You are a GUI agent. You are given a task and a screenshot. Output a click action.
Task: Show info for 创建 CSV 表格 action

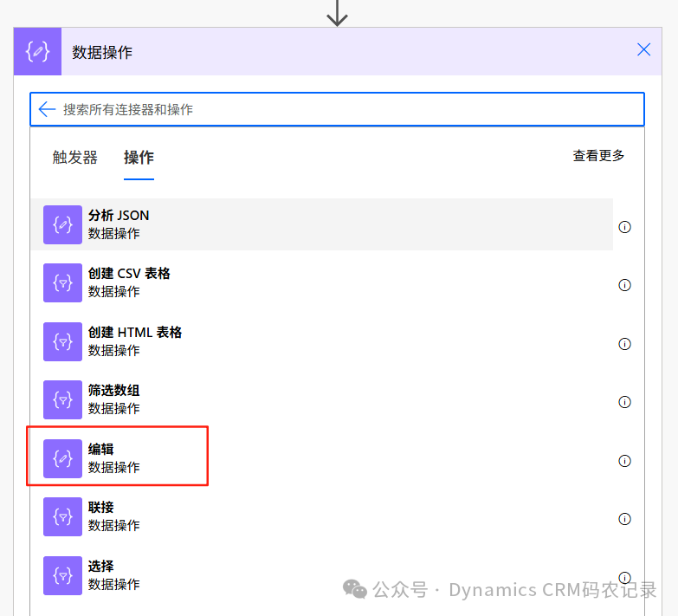[624, 285]
